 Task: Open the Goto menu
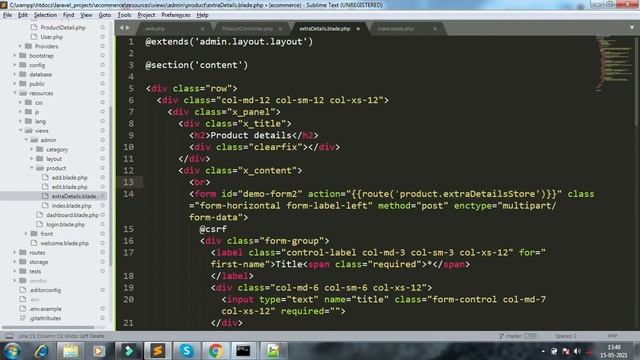pyautogui.click(x=105, y=15)
